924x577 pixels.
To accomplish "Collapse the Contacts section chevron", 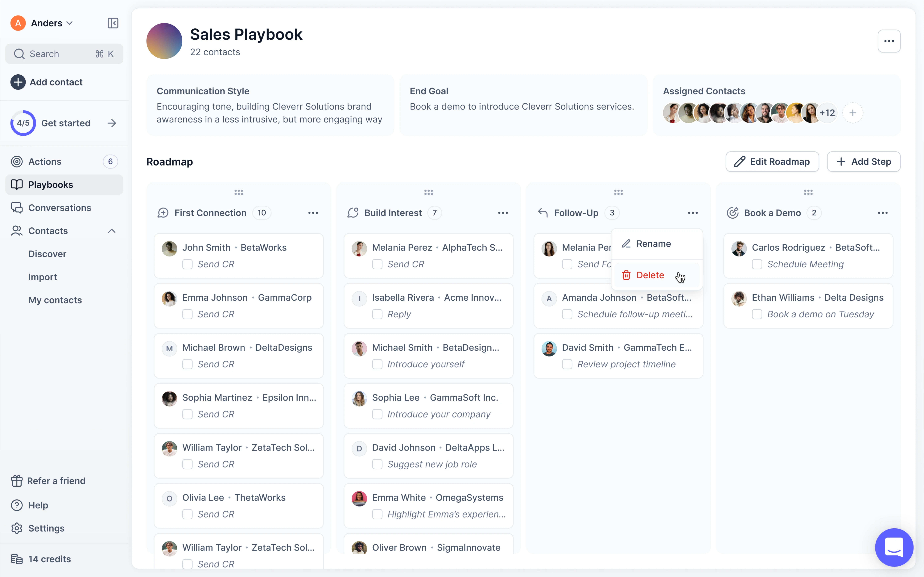I will [112, 231].
